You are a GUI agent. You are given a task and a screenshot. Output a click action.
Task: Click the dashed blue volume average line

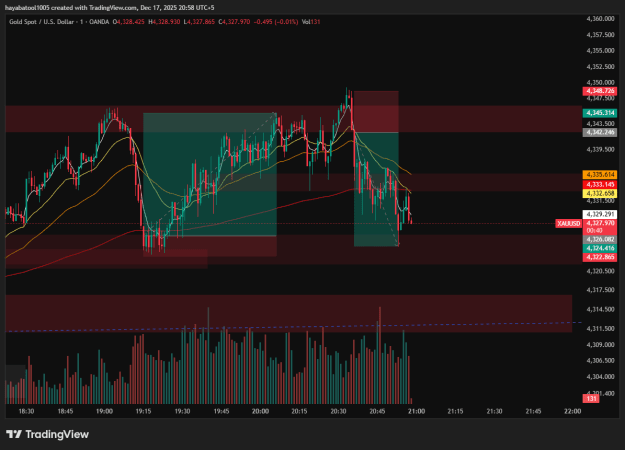click(x=294, y=326)
